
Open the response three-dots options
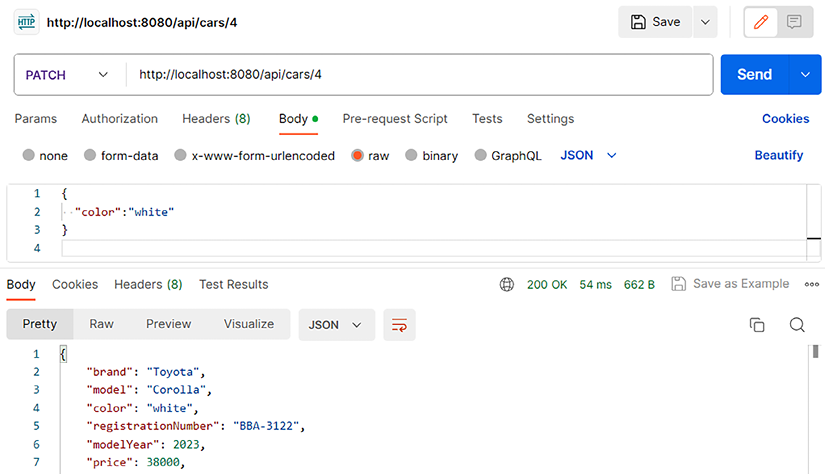(x=811, y=284)
